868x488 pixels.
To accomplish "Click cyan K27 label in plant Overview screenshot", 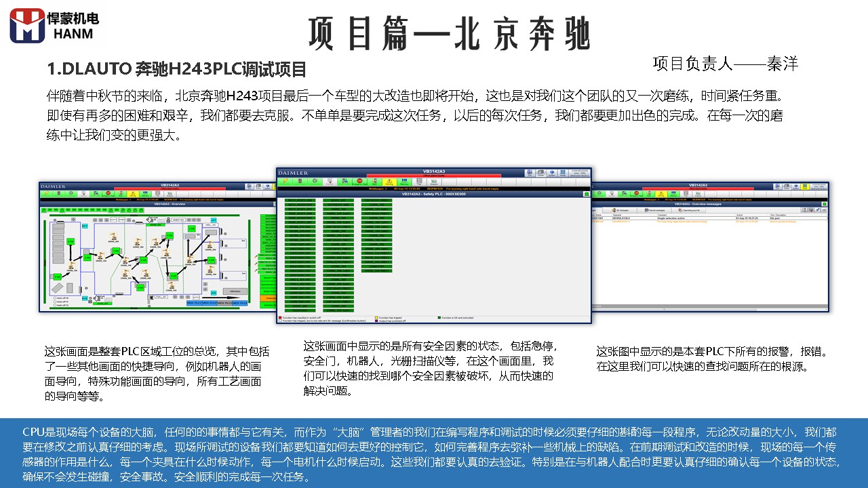I will pos(85,226).
